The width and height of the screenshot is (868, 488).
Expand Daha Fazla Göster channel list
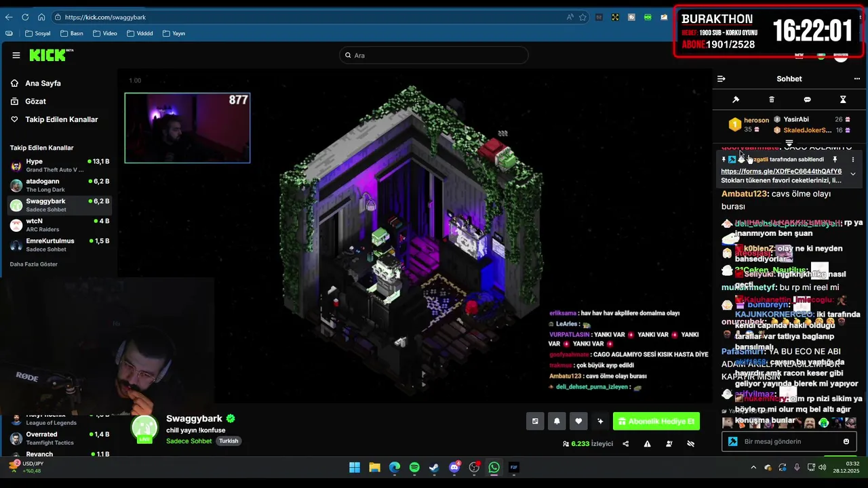point(34,264)
